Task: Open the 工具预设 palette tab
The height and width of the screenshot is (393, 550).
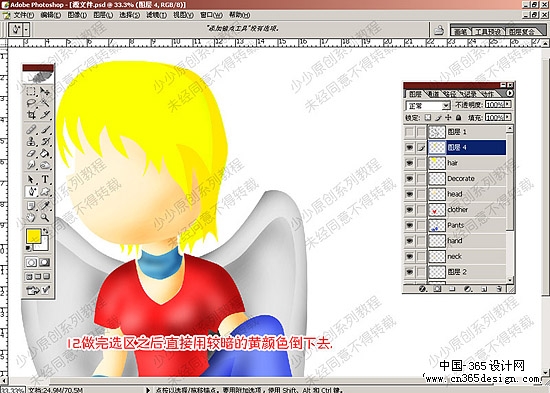Action: point(488,32)
